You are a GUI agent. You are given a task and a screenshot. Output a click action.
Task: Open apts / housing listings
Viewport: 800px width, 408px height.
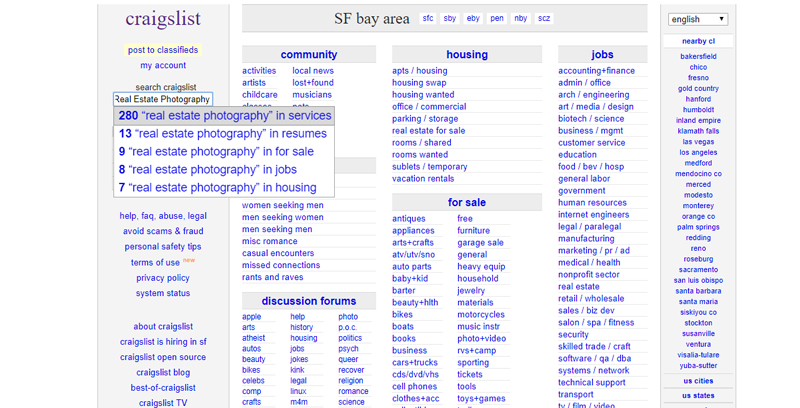click(x=419, y=71)
